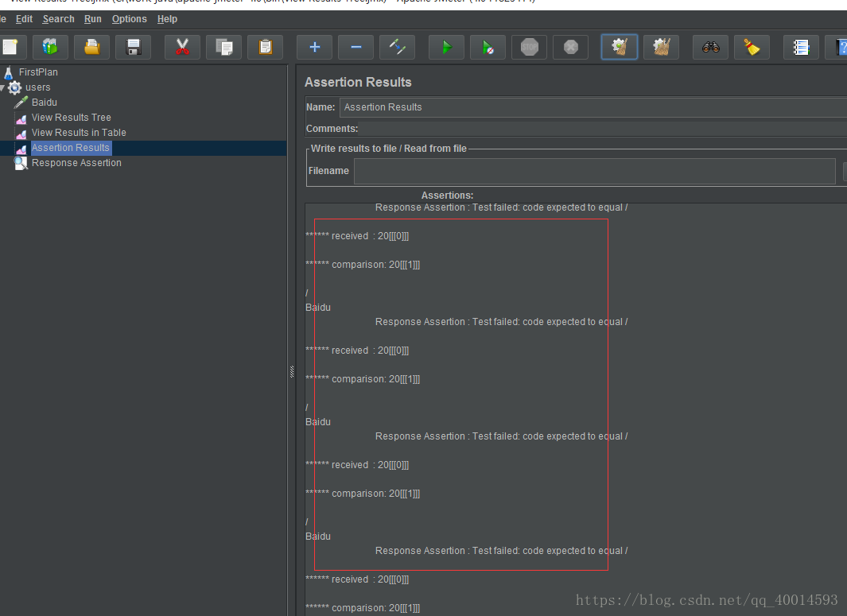
Task: Select the Baidu sampler node
Action: coord(45,103)
